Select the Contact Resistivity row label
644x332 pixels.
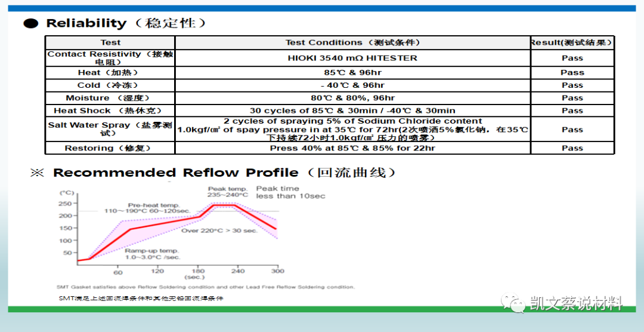point(110,58)
